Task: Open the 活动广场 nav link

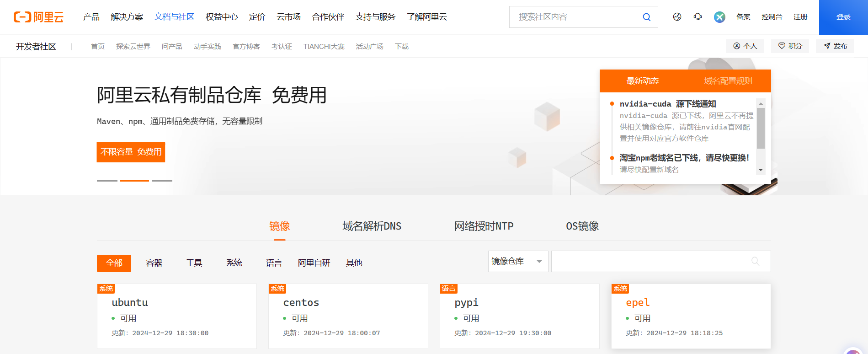Action: click(370, 47)
